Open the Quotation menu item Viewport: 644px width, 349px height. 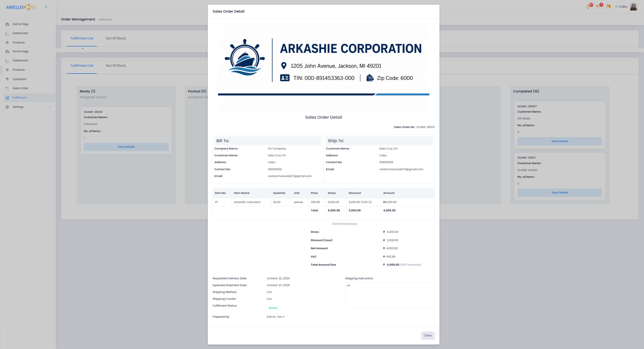click(19, 79)
